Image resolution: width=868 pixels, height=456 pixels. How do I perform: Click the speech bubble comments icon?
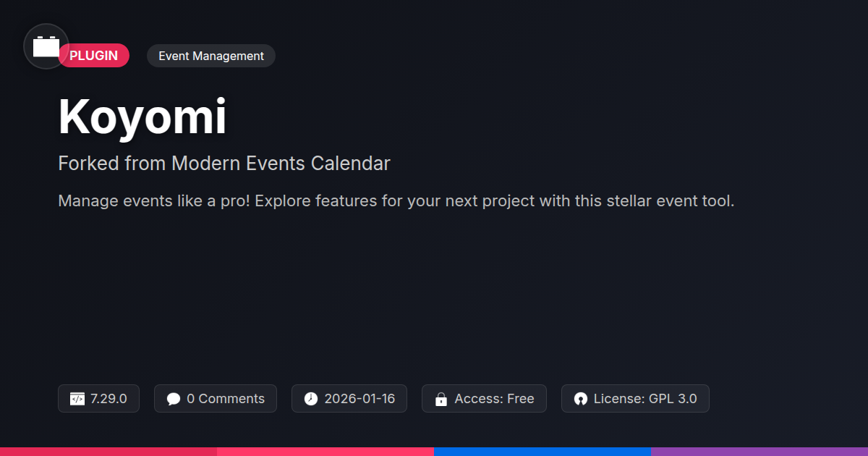coord(173,399)
